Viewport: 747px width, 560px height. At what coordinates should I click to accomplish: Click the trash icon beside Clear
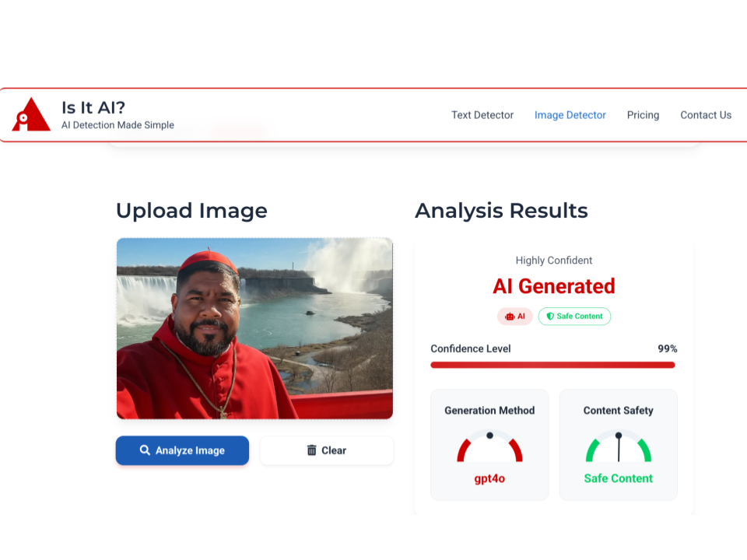tap(311, 450)
